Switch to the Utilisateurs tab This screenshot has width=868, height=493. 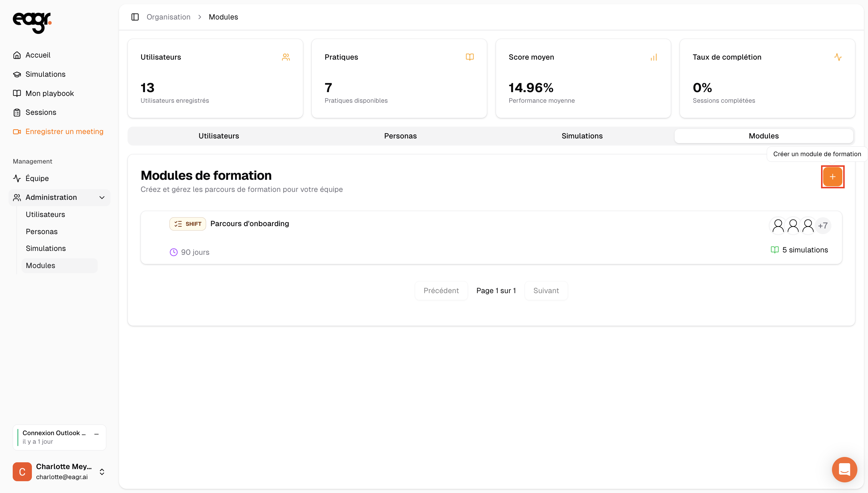click(219, 136)
